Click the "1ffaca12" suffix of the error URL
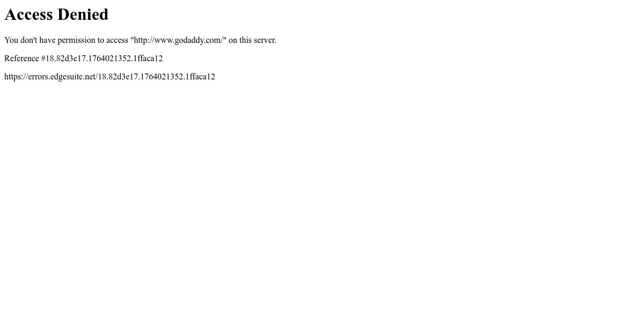This screenshot has width=644, height=322. (200, 77)
